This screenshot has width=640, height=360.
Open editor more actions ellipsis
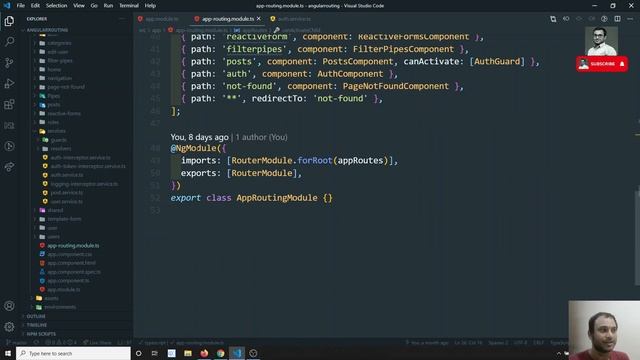tap(630, 19)
